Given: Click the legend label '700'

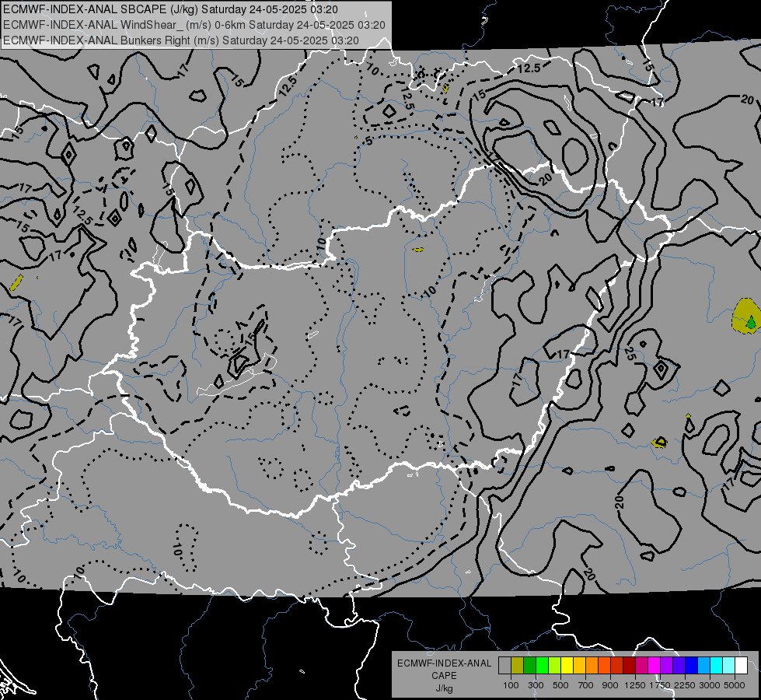Looking at the screenshot, I should click(x=586, y=685).
